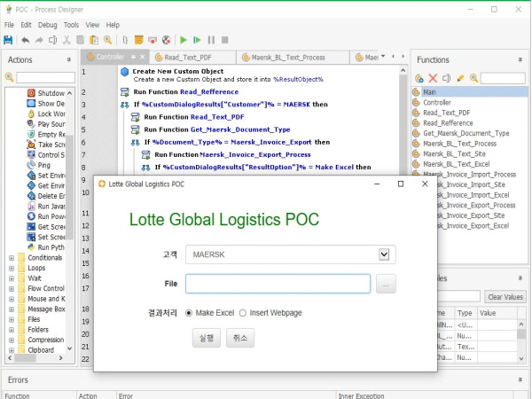Screen dimensions: 532x399
Task: Select the Shutdown action icon
Action: [31, 93]
